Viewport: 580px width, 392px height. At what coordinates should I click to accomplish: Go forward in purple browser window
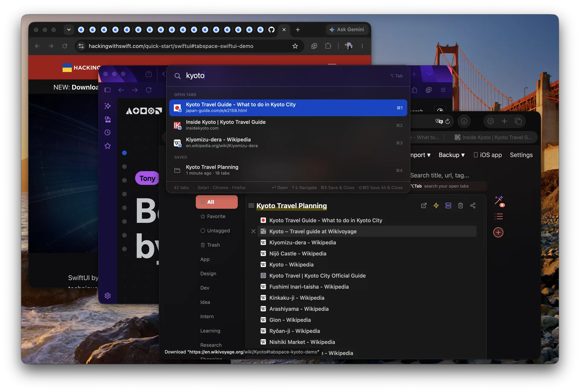135,90
